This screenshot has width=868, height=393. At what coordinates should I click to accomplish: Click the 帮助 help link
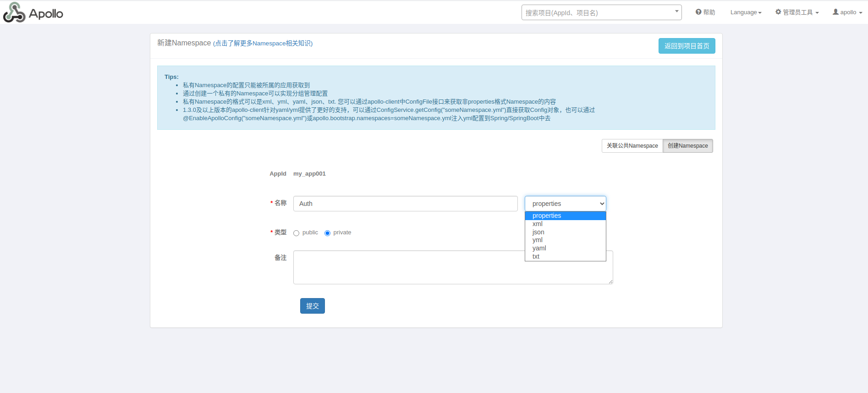705,12
